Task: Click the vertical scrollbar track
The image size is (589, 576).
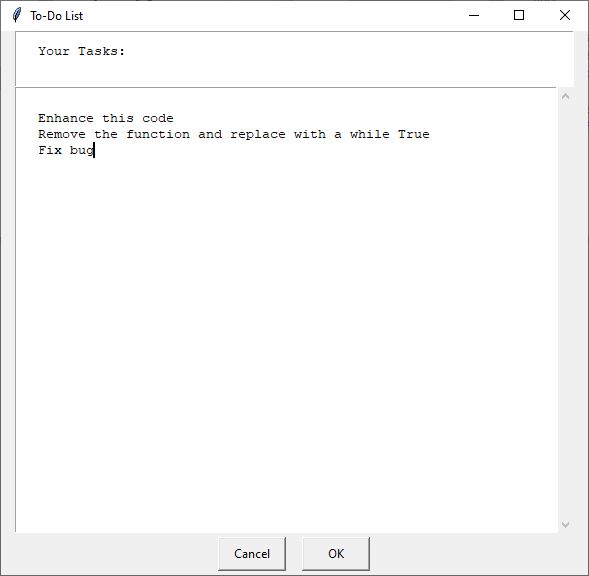Action: (565, 311)
